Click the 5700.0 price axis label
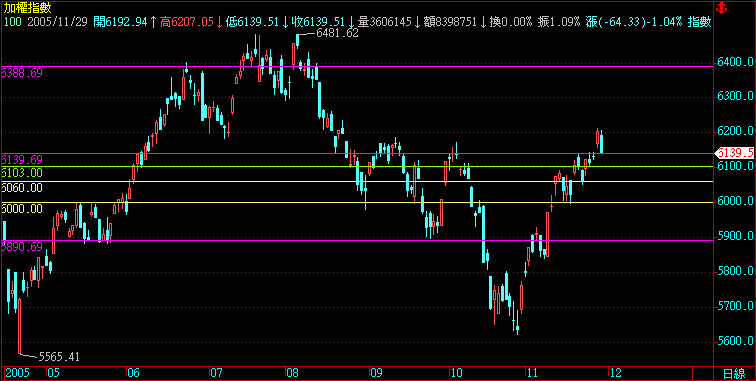756x381 pixels. 736,306
